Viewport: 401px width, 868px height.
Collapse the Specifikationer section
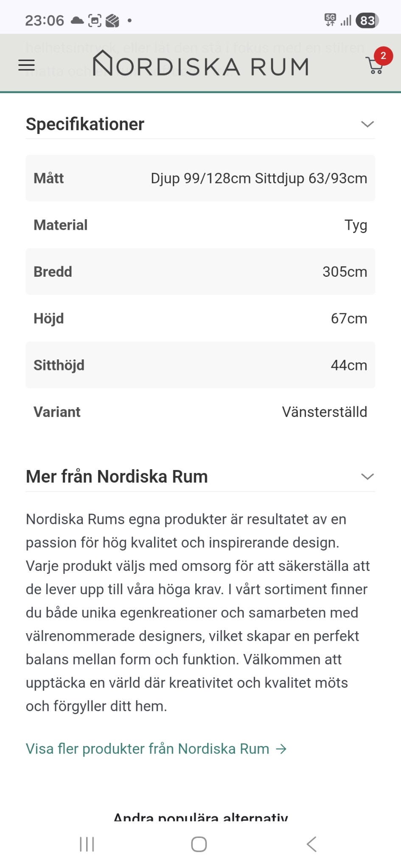tap(367, 124)
